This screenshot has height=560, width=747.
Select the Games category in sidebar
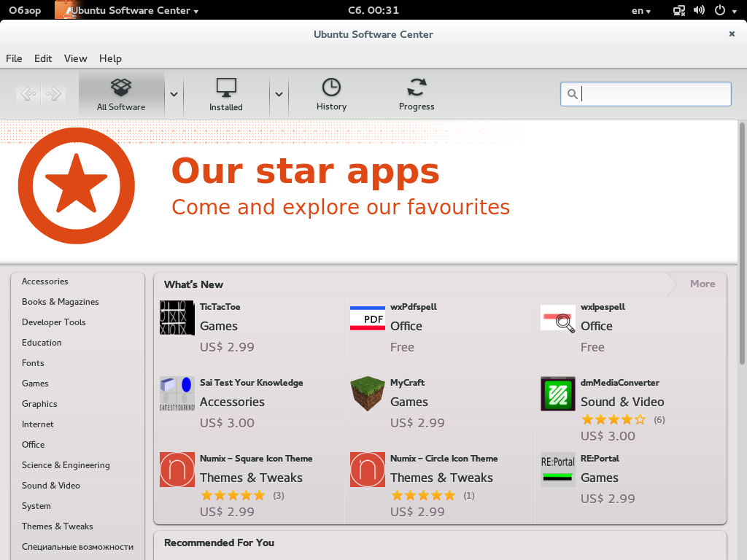click(x=35, y=384)
